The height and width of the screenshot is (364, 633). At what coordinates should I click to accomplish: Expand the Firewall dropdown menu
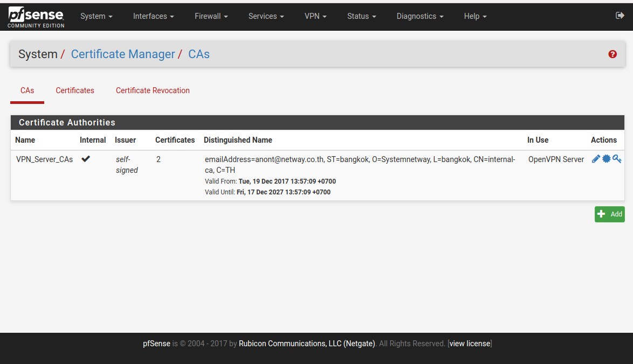tap(211, 16)
